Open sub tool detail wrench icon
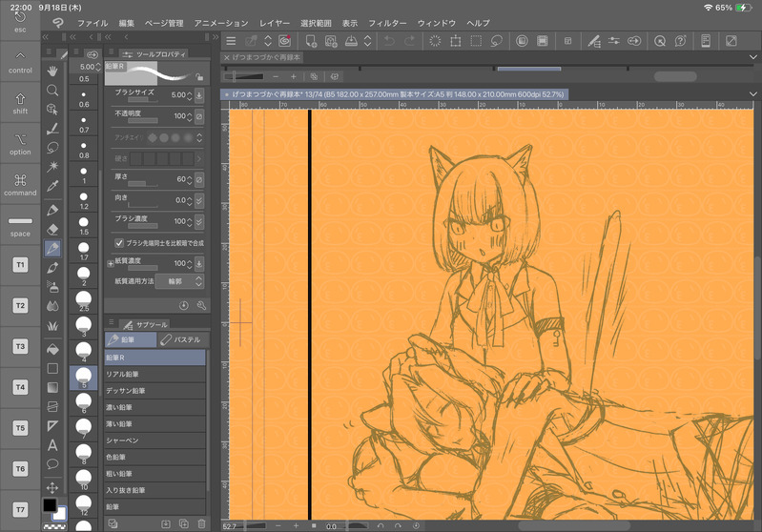762x532 pixels. pos(201,306)
